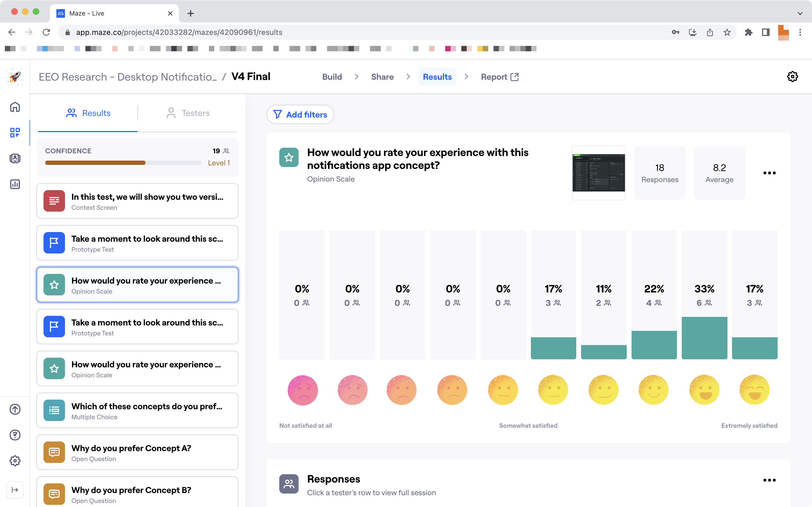812x507 pixels.
Task: Open maze settings gear at top right
Action: point(792,77)
